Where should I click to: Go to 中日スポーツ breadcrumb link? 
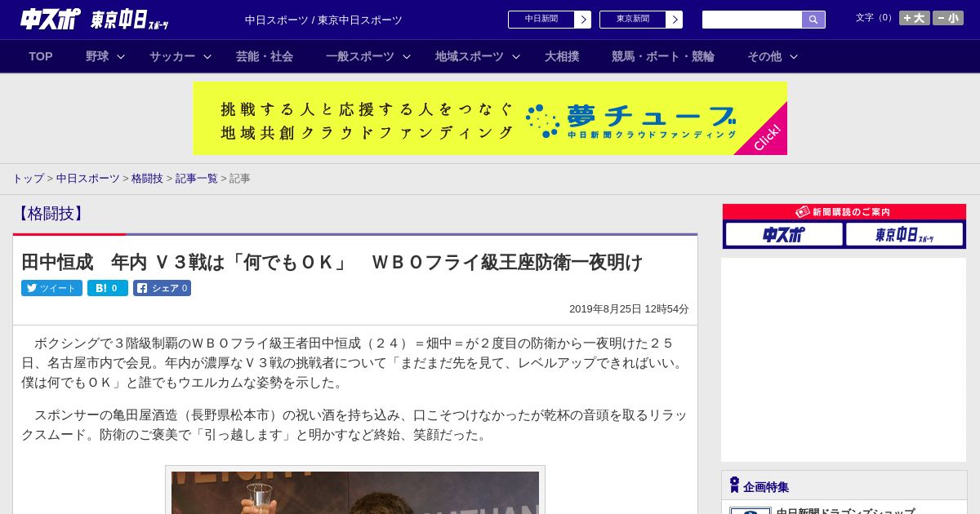[x=88, y=178]
